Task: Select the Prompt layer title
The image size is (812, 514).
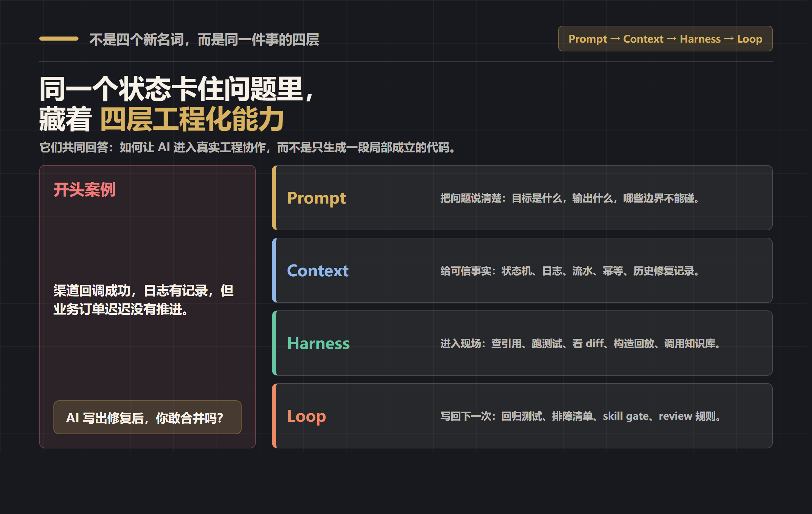Action: pos(316,198)
